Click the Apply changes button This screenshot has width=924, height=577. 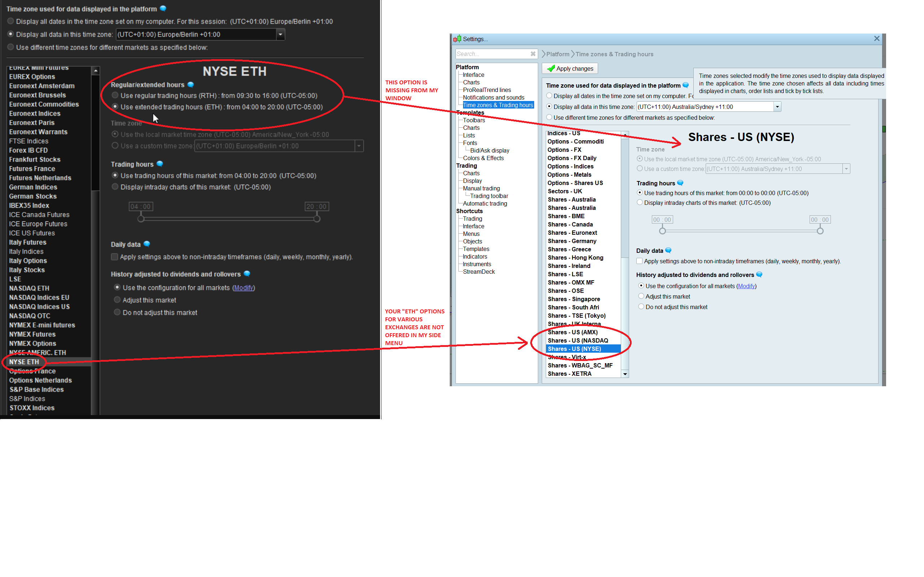(570, 69)
